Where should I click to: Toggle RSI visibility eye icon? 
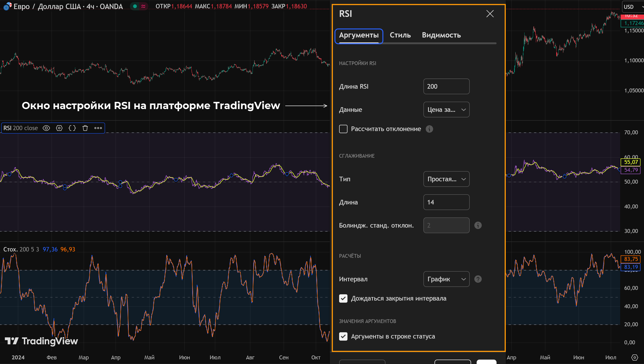(x=46, y=128)
